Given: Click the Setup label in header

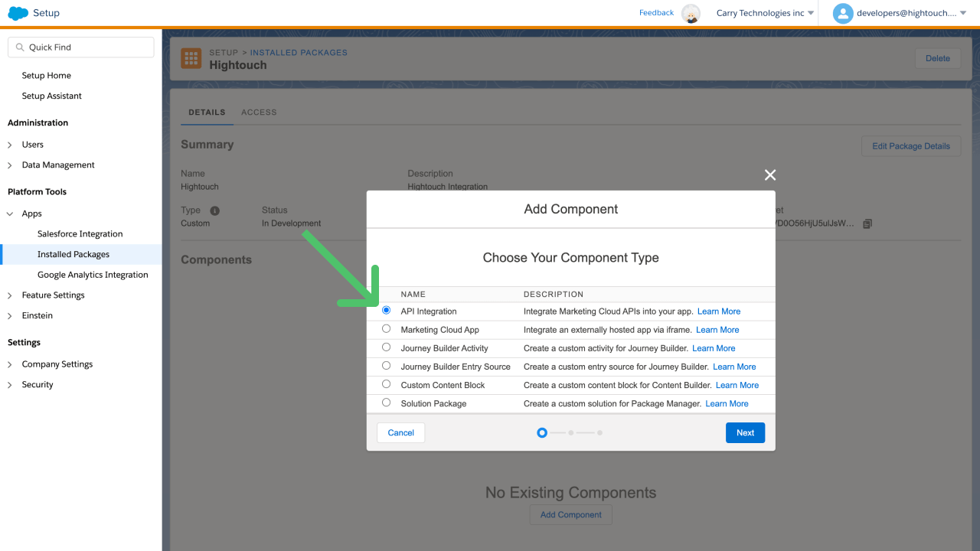Looking at the screenshot, I should tap(46, 13).
